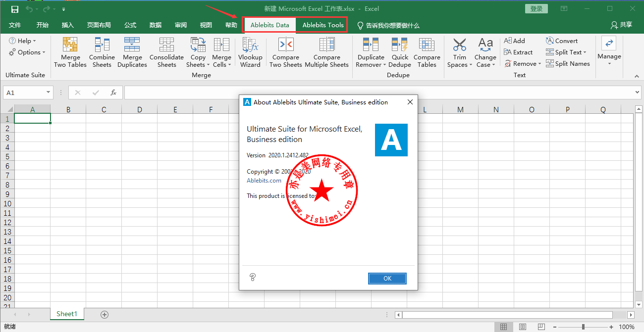Image resolution: width=644 pixels, height=332 pixels.
Task: Click the zoom slider handle
Action: pos(584,327)
